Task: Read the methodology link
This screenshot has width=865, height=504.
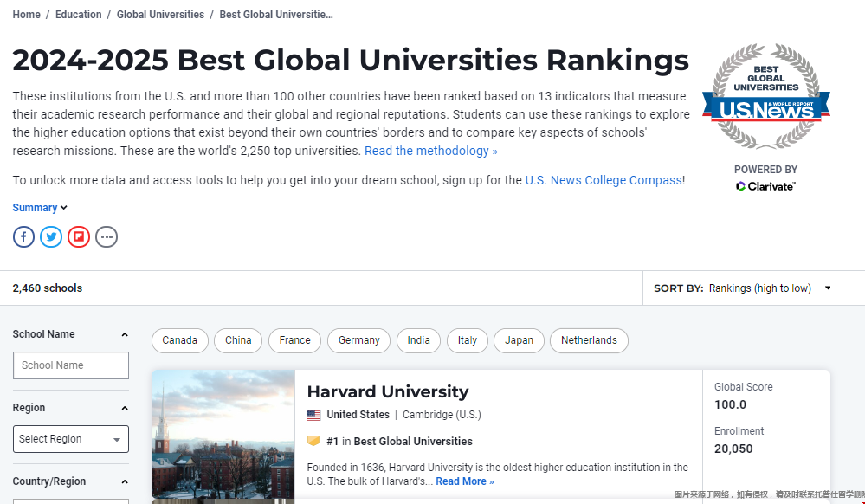Action: [431, 152]
